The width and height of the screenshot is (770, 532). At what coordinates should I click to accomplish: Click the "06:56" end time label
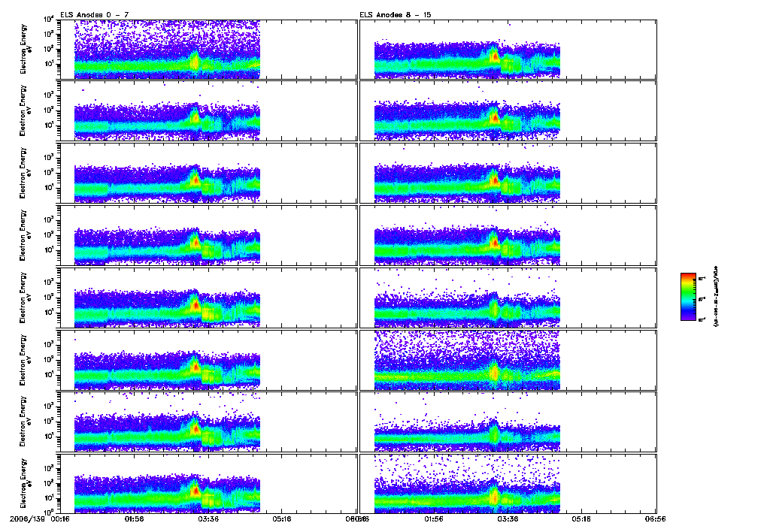[656, 518]
